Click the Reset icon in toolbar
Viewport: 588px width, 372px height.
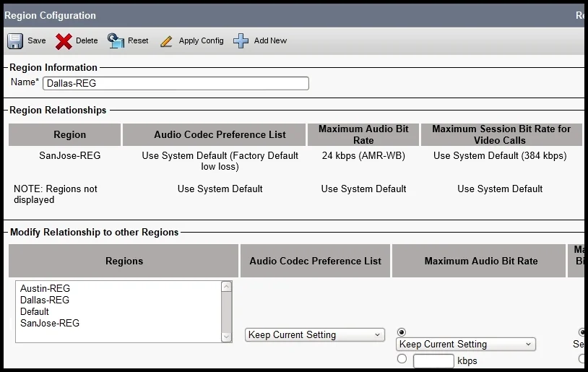click(116, 40)
